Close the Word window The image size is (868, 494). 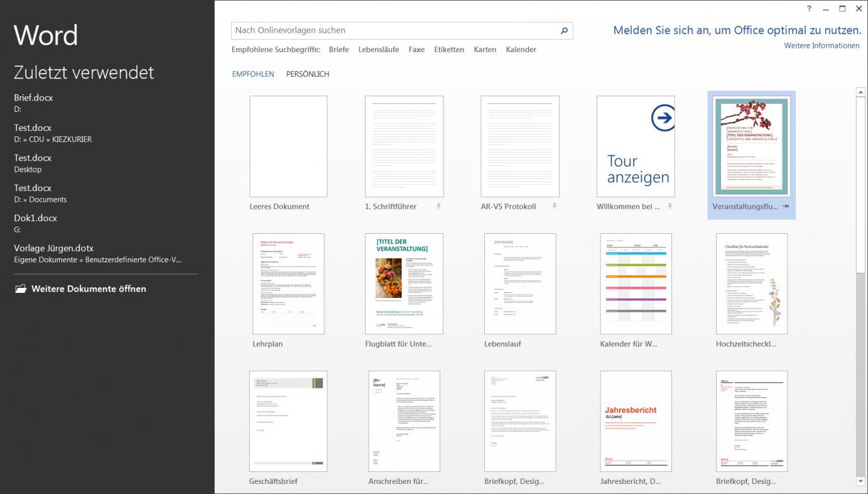[x=859, y=8]
